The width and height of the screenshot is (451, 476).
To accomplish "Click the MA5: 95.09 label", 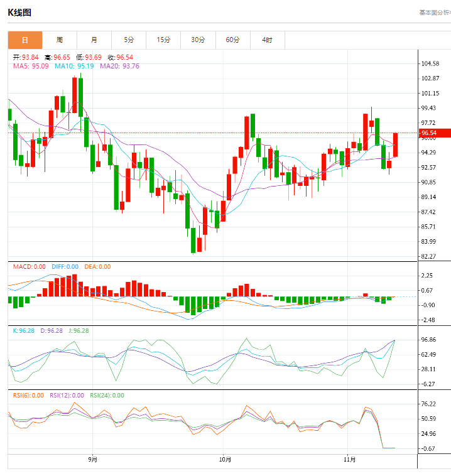I will coord(31,66).
